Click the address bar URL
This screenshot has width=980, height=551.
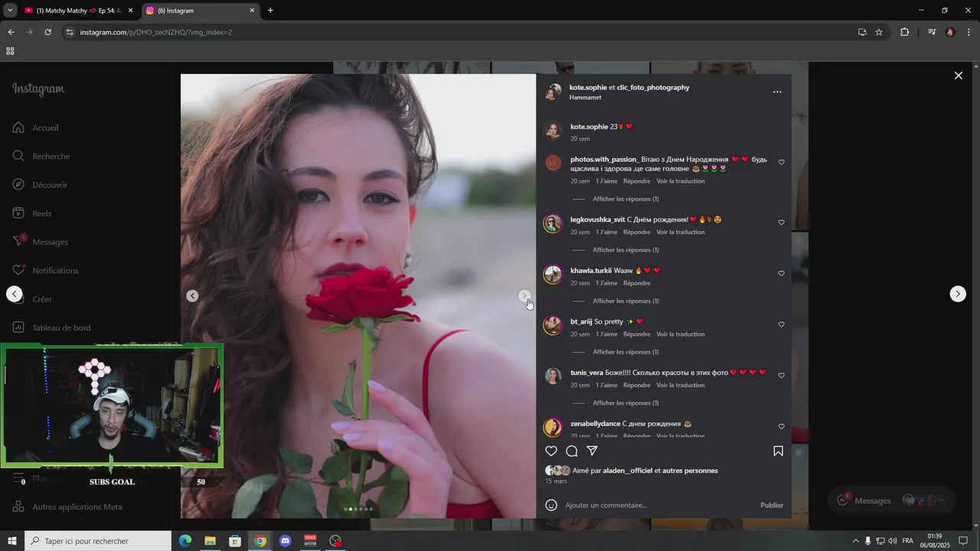(x=155, y=32)
